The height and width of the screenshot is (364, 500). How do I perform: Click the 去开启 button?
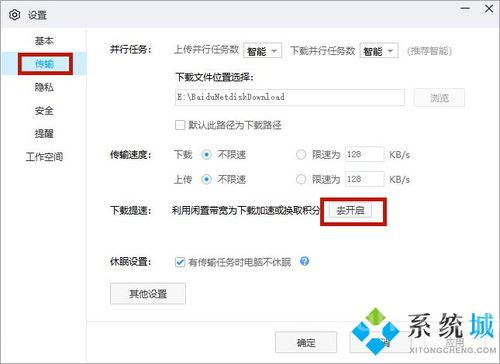click(350, 211)
